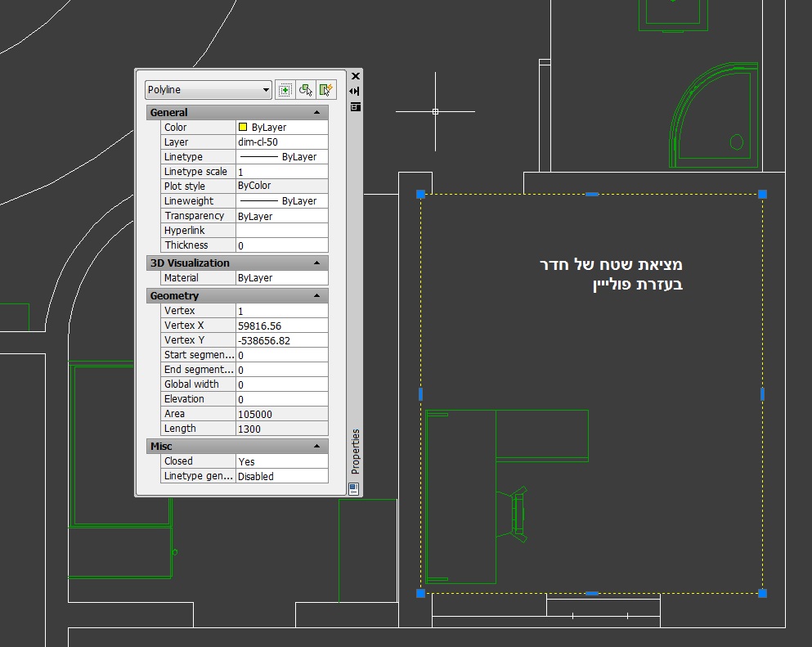Click the Area value 105000

coord(281,414)
